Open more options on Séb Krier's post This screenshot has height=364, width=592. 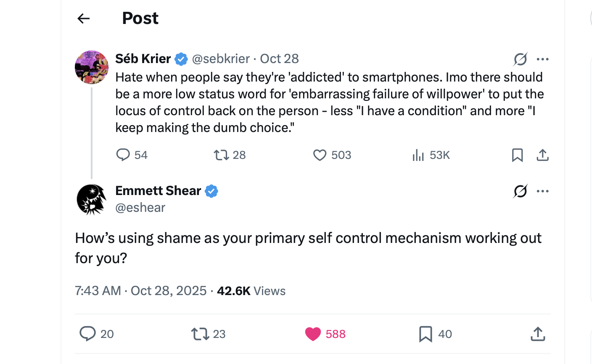[543, 59]
